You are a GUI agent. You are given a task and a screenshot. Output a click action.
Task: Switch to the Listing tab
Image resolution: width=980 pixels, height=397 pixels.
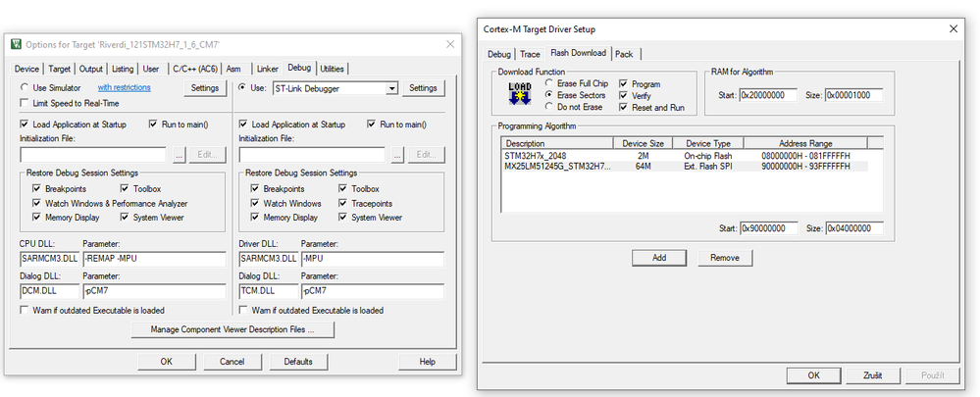click(x=123, y=69)
